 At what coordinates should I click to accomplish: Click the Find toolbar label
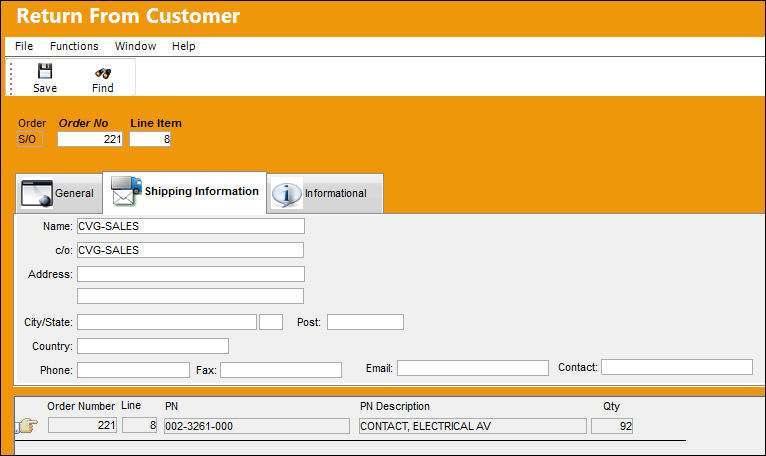coord(103,88)
